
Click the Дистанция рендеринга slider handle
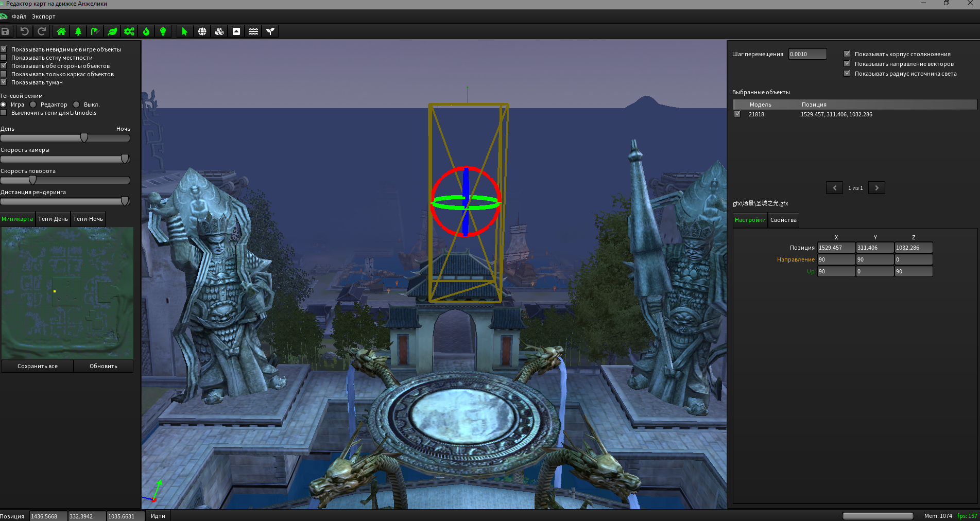click(x=125, y=201)
